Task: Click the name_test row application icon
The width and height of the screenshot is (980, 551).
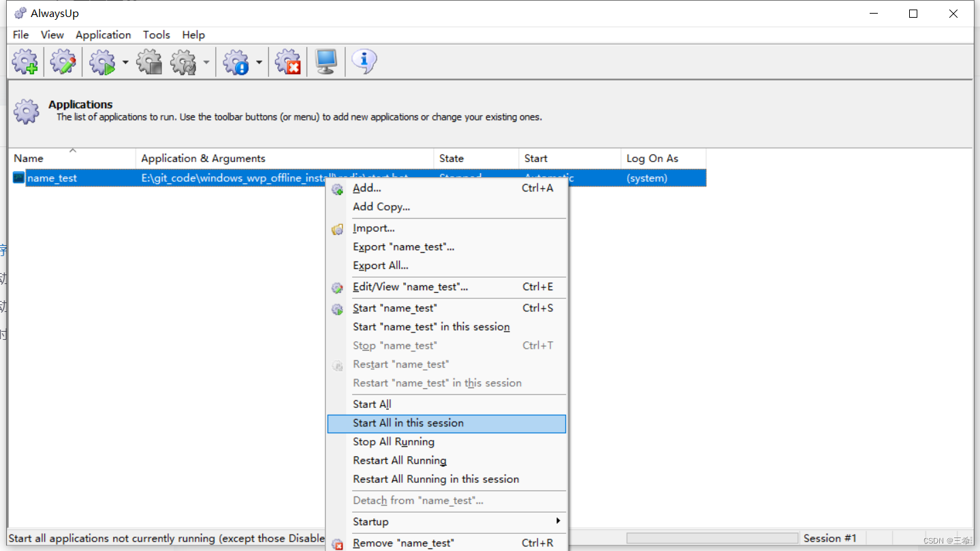Action: [x=18, y=178]
